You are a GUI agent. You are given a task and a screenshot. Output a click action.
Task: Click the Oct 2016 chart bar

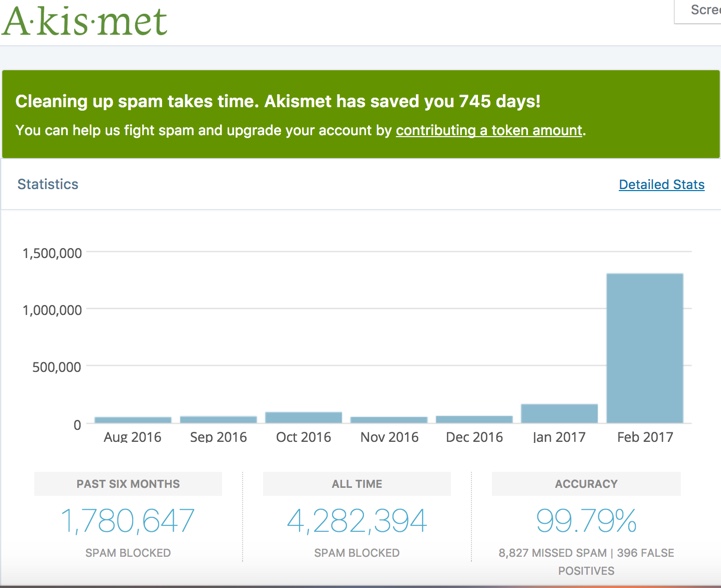tap(303, 417)
